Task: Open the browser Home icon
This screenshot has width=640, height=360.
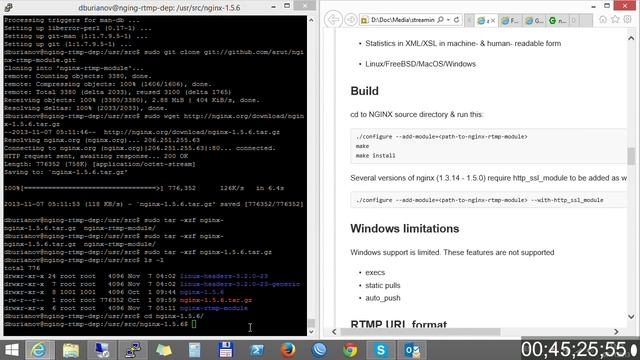Action: (603, 20)
